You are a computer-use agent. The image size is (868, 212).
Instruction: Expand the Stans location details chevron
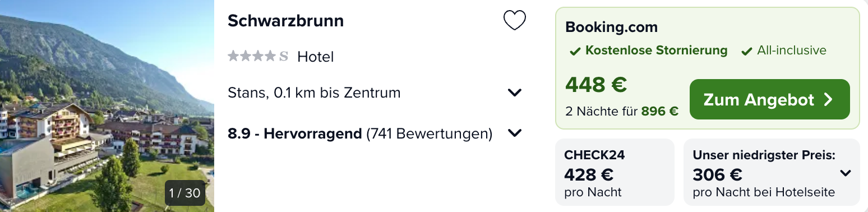coord(514,93)
